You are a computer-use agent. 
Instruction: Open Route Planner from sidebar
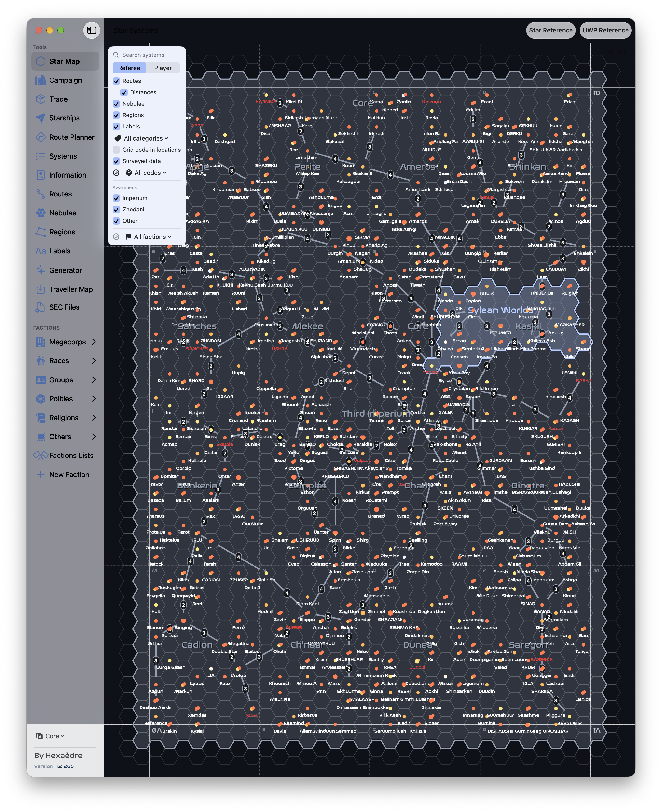tap(65, 137)
